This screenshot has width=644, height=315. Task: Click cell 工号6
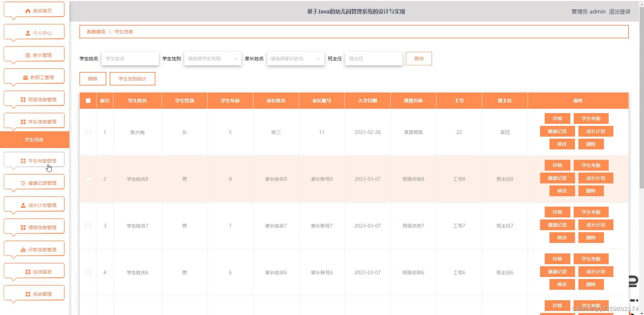tap(459, 273)
